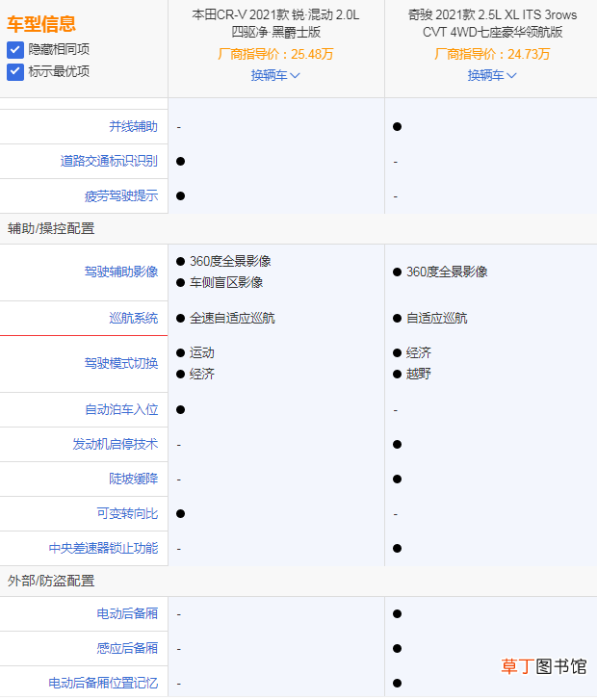
Task: Select the 巡航系统 row label
Action: [x=134, y=319]
